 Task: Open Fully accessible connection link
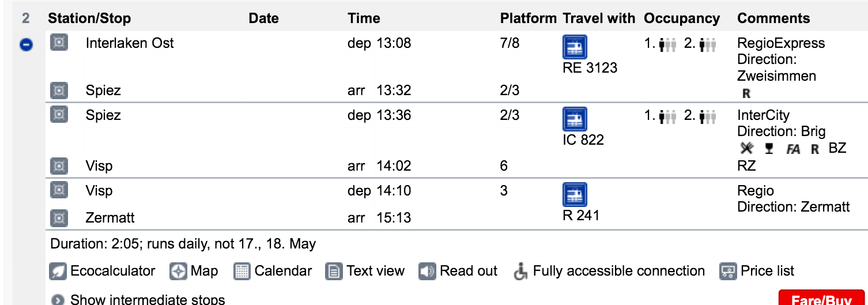(x=618, y=271)
